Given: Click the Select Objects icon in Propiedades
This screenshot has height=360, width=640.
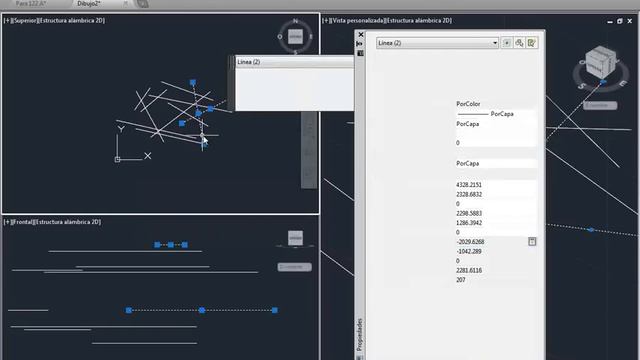Looking at the screenshot, I should point(519,43).
